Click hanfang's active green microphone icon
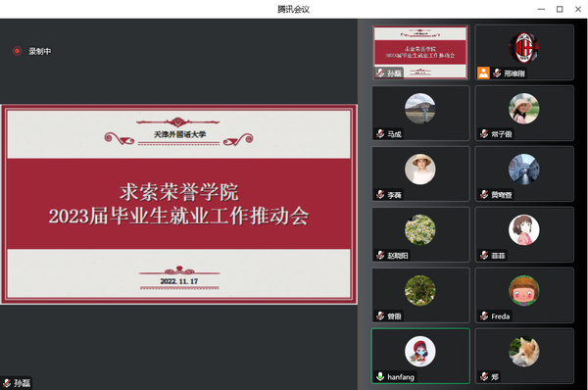Screen dimensions: 588x390 tap(380, 376)
